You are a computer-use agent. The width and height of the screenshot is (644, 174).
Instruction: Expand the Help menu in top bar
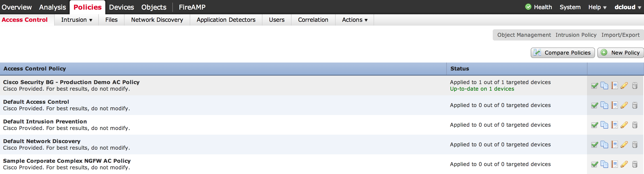coord(597,7)
